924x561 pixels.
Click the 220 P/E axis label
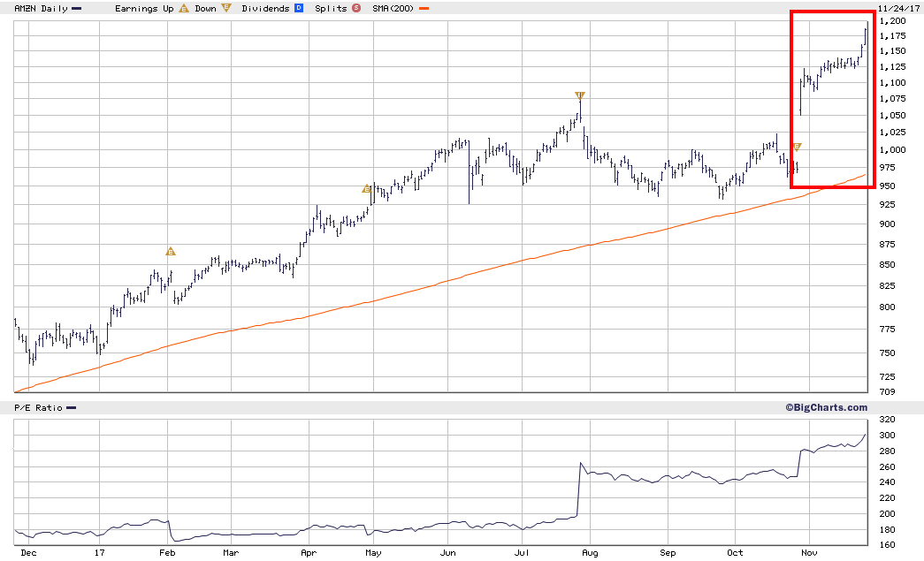pyautogui.click(x=888, y=498)
